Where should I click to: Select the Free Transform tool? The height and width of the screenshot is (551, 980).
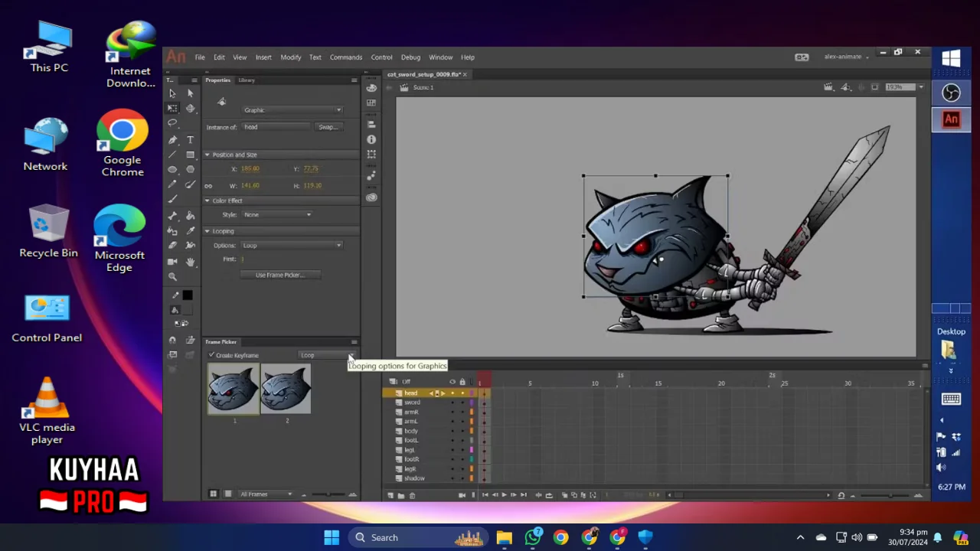pos(172,108)
